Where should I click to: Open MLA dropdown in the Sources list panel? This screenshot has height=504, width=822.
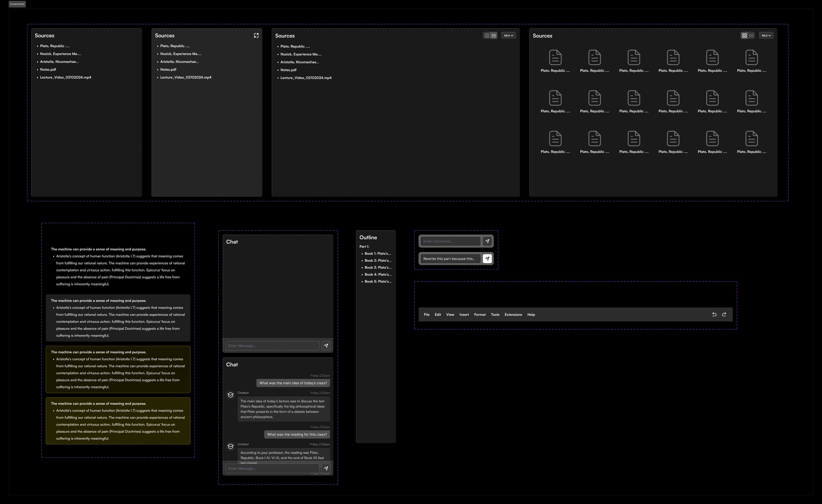tap(508, 35)
